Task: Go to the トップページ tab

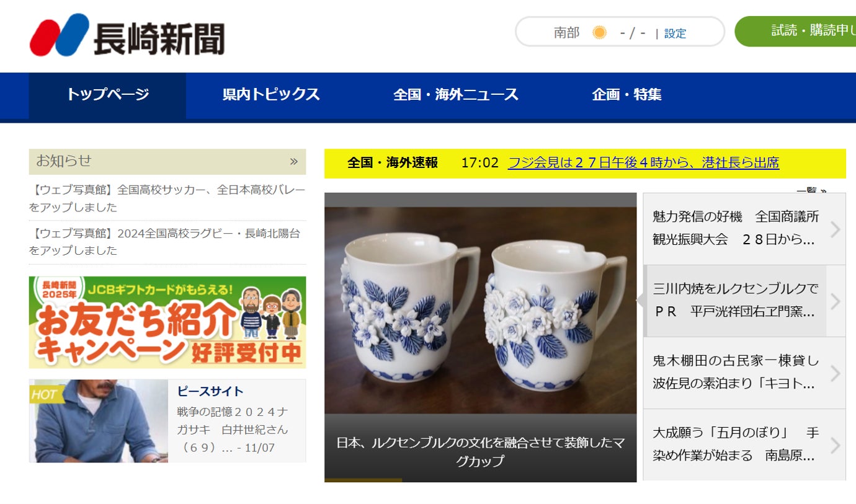Action: click(107, 95)
